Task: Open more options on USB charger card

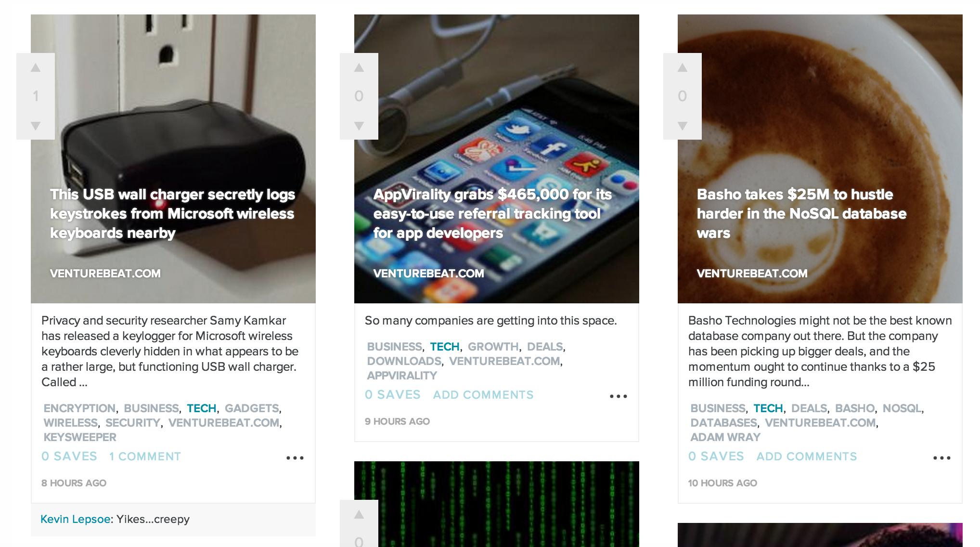Action: coord(295,458)
